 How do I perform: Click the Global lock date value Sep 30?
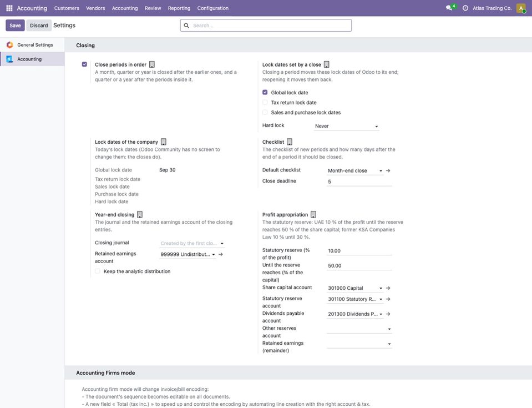[x=168, y=170]
